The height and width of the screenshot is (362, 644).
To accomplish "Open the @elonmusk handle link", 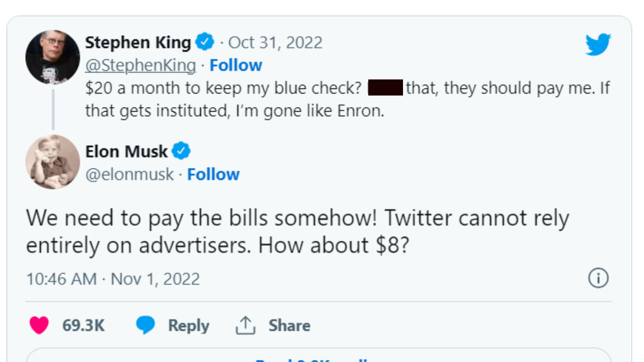I will [129, 174].
